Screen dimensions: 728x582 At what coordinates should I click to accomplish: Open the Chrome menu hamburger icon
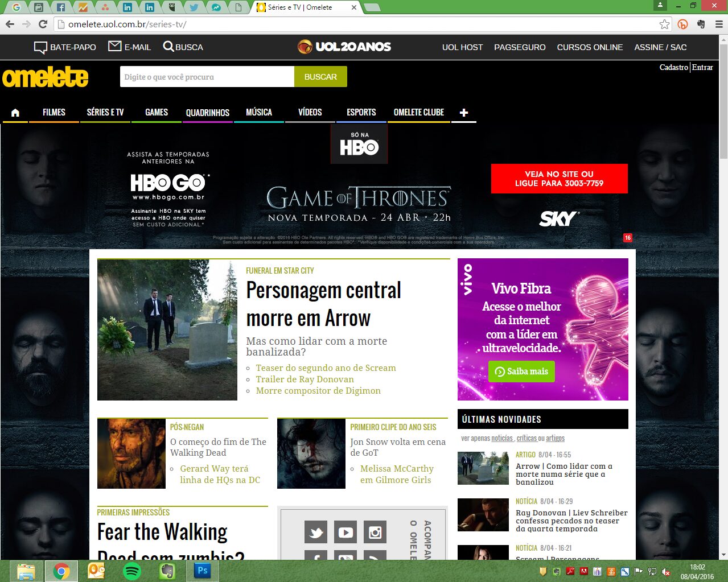click(x=719, y=24)
